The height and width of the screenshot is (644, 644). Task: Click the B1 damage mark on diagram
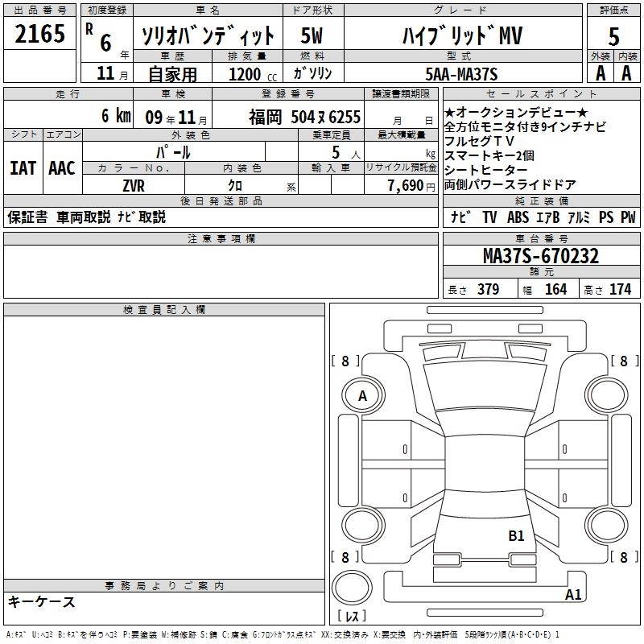pyautogui.click(x=516, y=536)
